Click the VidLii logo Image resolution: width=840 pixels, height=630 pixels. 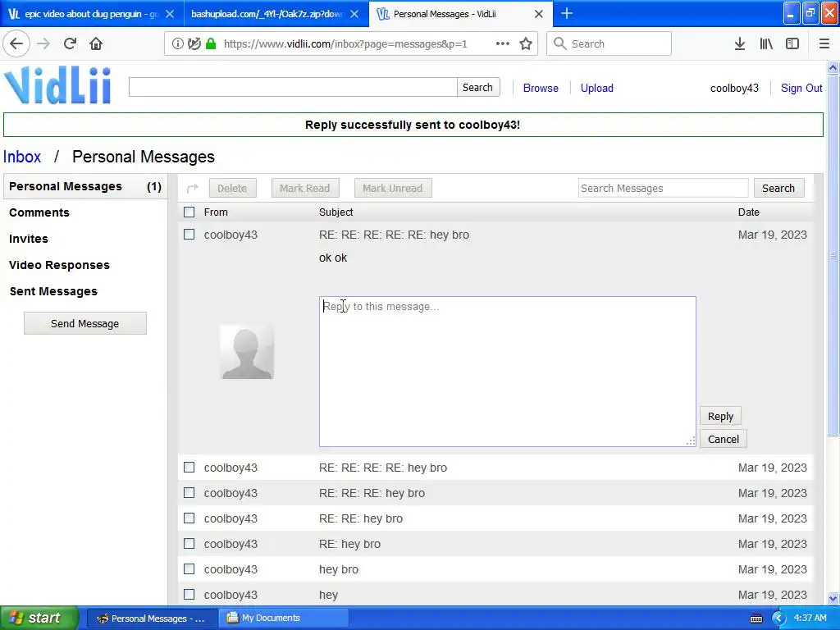58,85
